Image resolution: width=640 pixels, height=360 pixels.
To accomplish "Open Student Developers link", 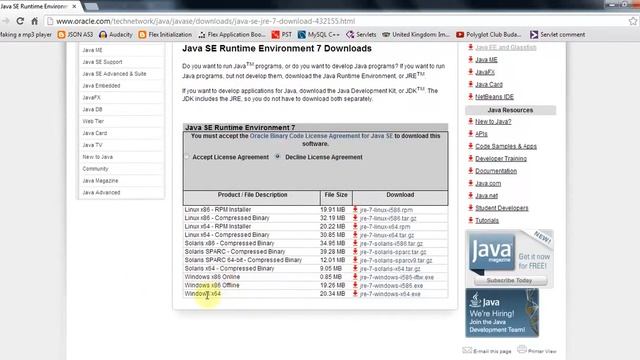I will [x=502, y=208].
